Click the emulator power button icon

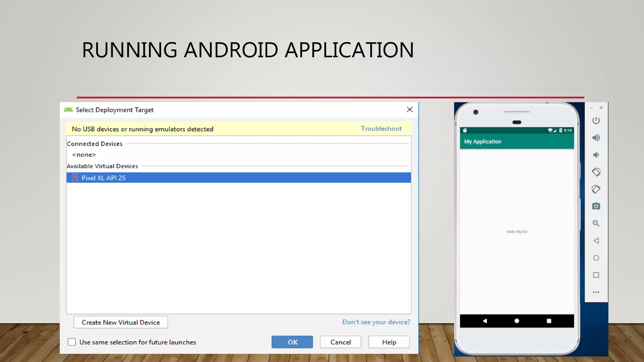pyautogui.click(x=596, y=121)
